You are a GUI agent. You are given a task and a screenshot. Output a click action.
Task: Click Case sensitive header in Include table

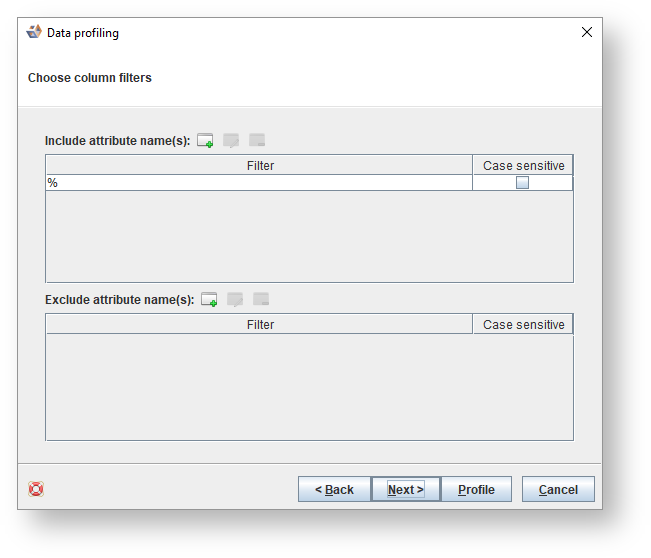(x=523, y=166)
